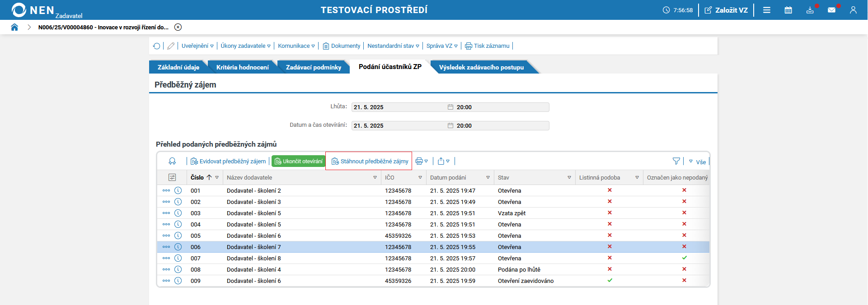Select the Podání účastníků ZP tab
The image size is (868, 305).
390,67
